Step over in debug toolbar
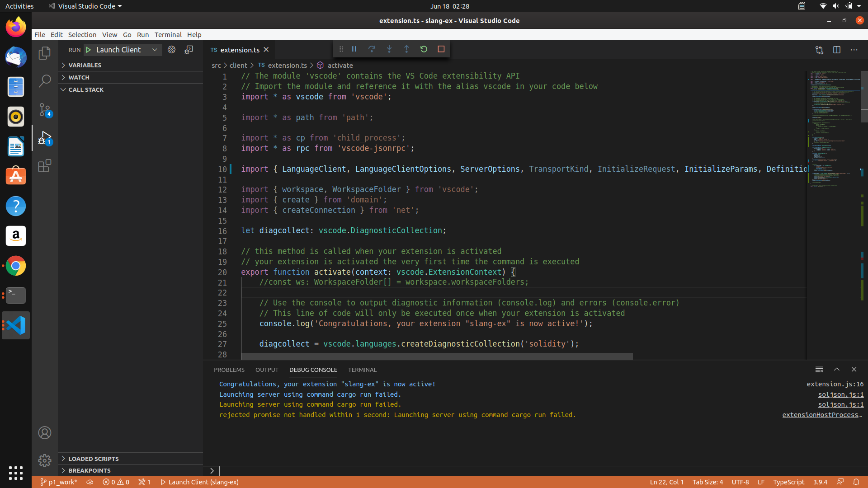This screenshot has width=868, height=488. (x=372, y=49)
